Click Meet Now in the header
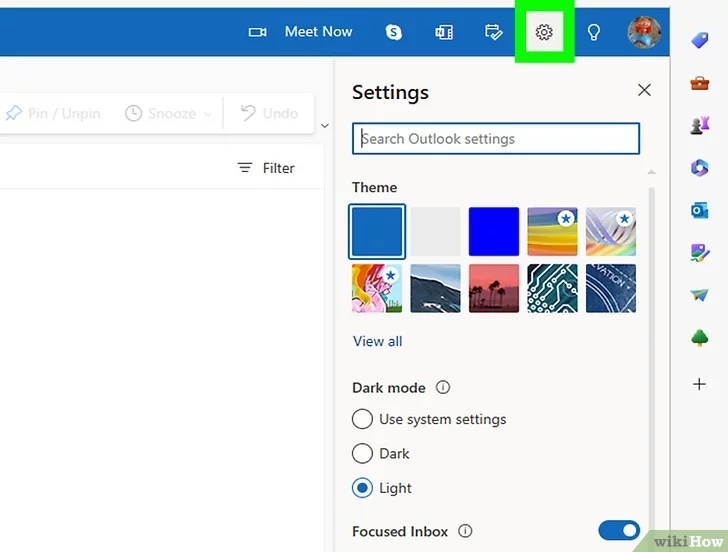 click(x=318, y=32)
